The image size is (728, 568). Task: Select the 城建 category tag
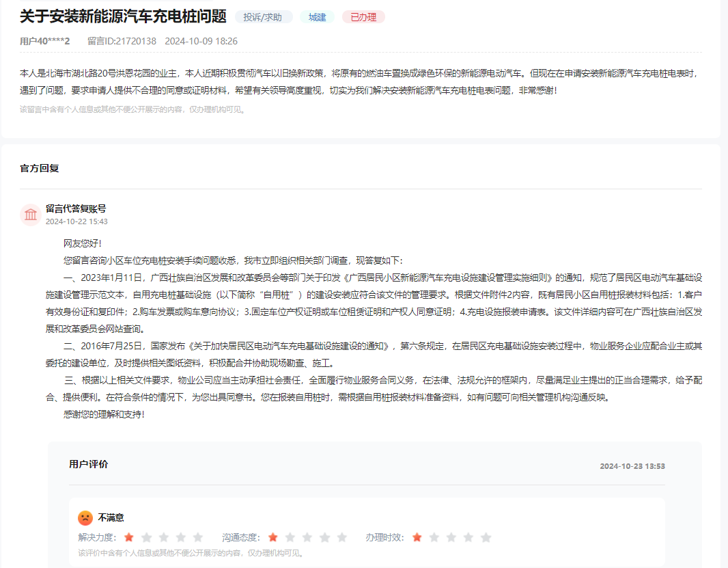pos(316,16)
